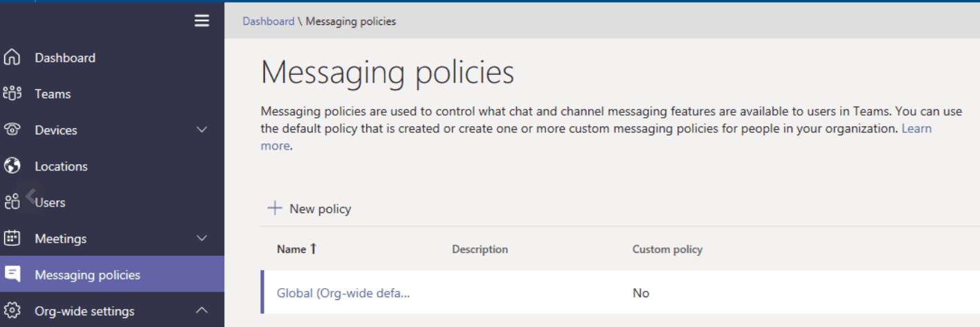Screen dimensions: 980x327
Task: Click the Custom policy column header
Action: click(667, 249)
